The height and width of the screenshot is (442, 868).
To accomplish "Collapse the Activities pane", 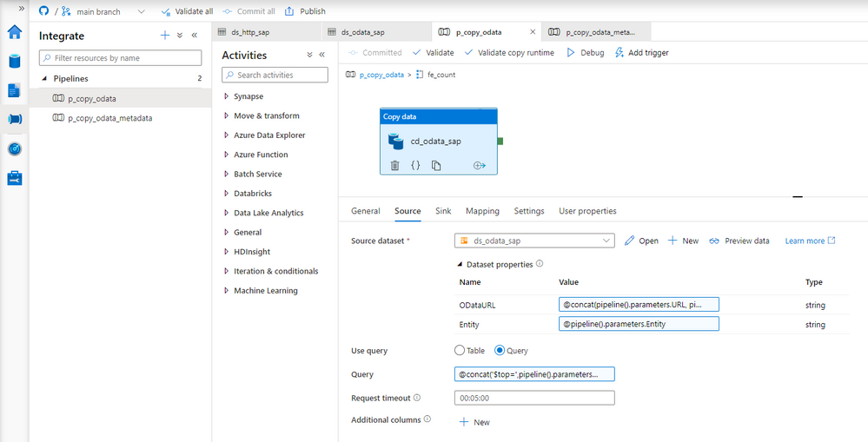I will click(321, 55).
